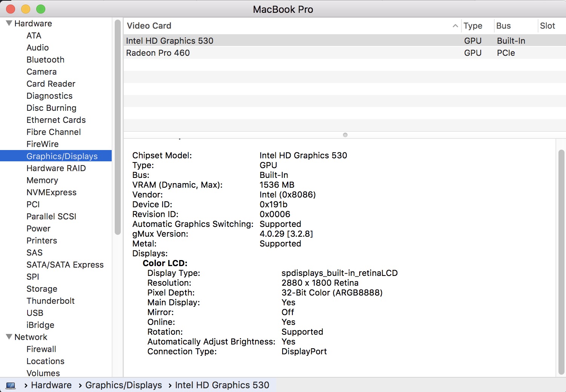Image resolution: width=566 pixels, height=392 pixels.
Task: Select Disc Burning entry
Action: pyautogui.click(x=51, y=108)
